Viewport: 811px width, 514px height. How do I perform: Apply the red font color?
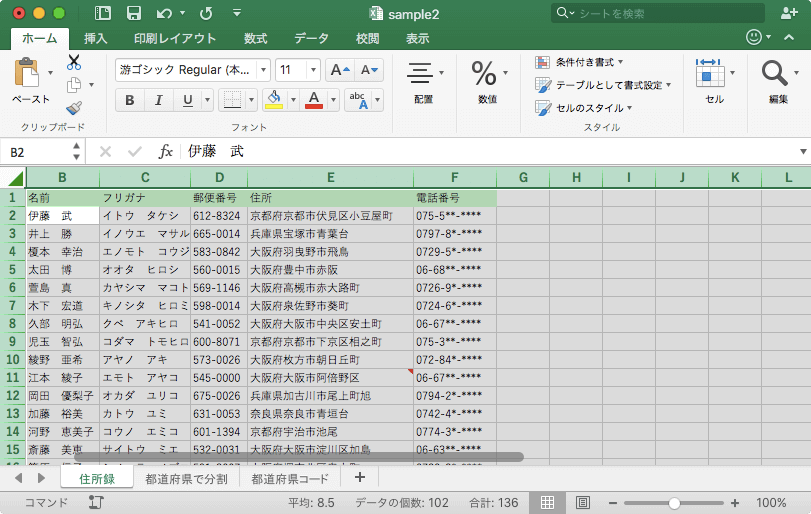point(314,99)
